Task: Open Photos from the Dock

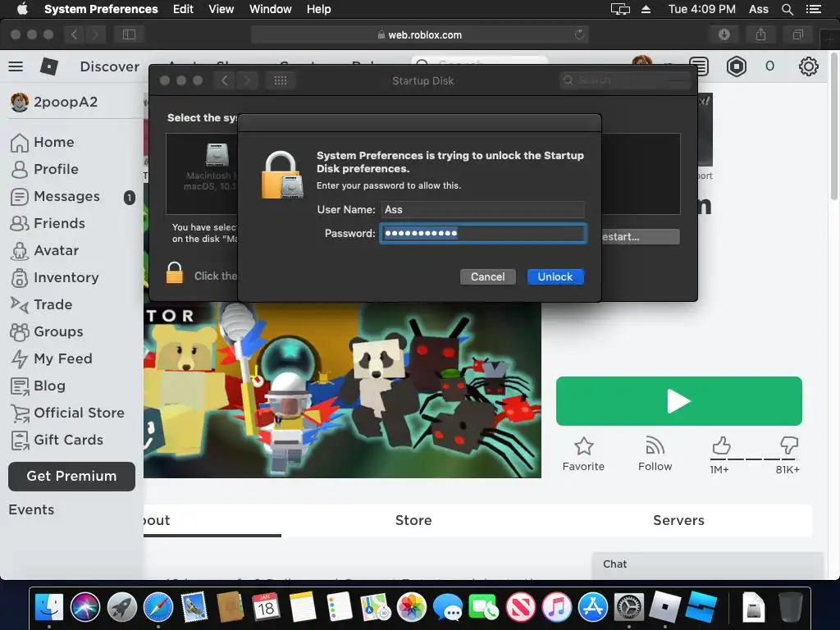Action: 412,608
